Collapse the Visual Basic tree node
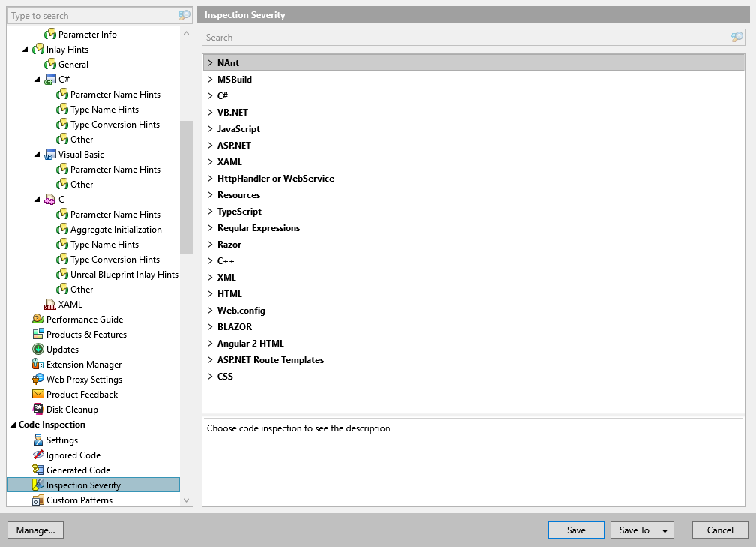Image resolution: width=756 pixels, height=547 pixels. tap(37, 155)
